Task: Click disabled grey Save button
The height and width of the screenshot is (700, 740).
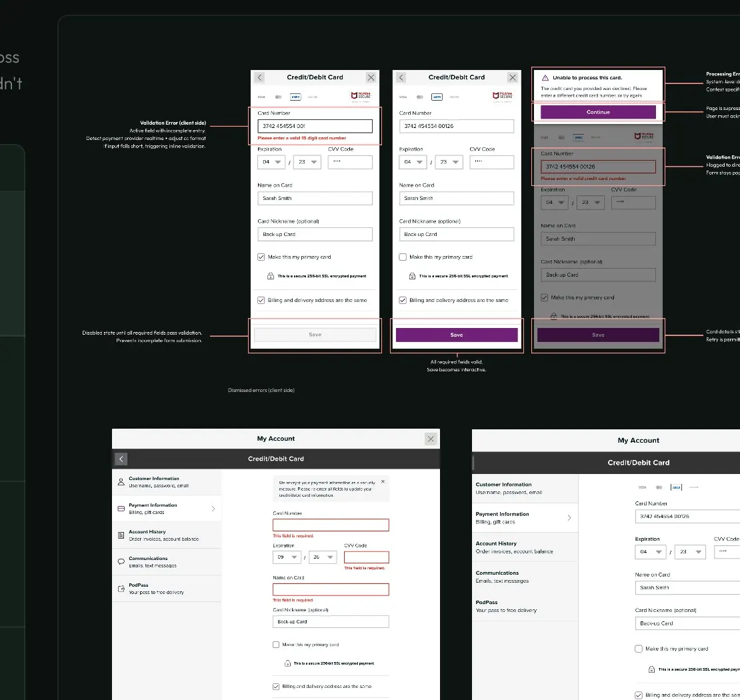Action: pyautogui.click(x=315, y=335)
